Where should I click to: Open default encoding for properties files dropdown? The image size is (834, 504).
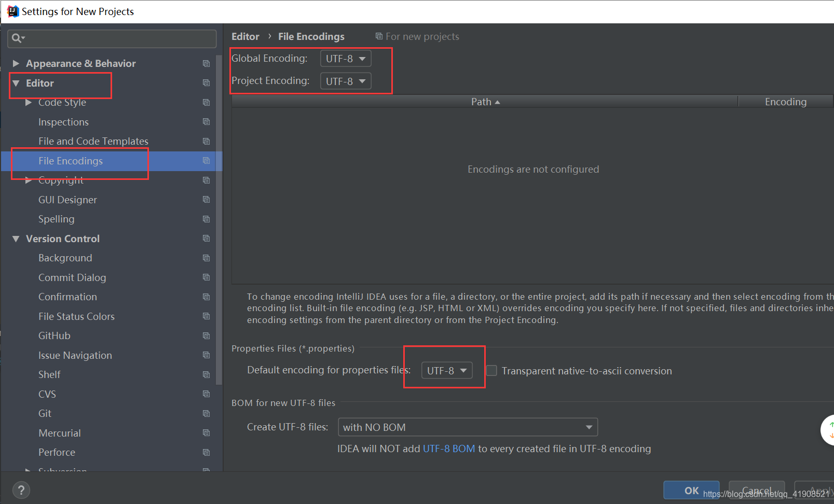[x=447, y=370]
